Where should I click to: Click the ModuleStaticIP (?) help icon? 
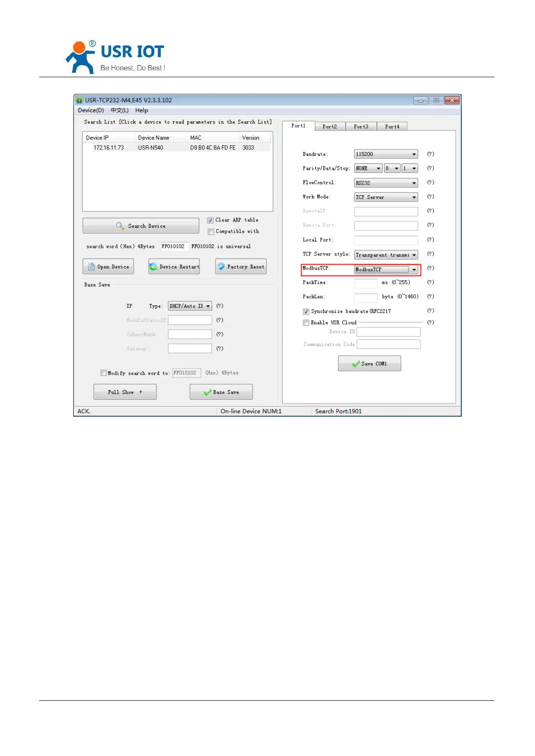[x=220, y=320]
